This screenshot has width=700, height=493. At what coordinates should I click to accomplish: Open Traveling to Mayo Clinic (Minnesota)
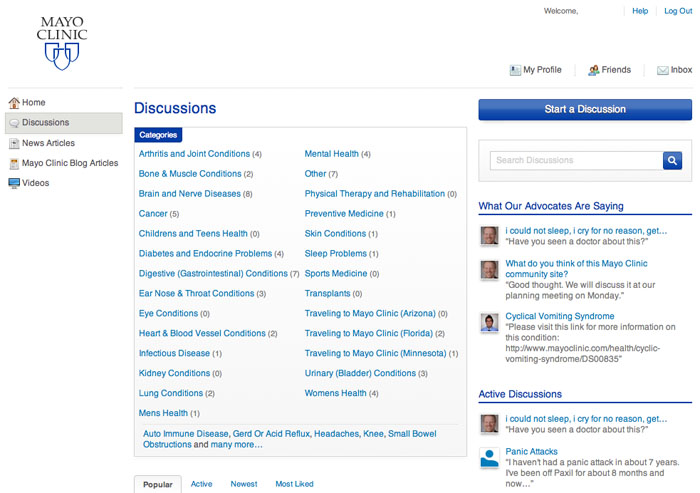tap(375, 353)
